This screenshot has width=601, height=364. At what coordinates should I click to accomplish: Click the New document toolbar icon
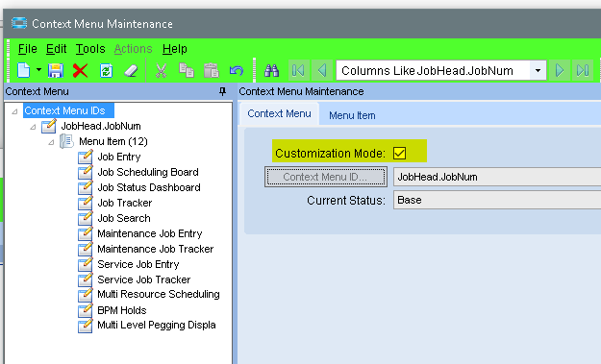coord(24,71)
